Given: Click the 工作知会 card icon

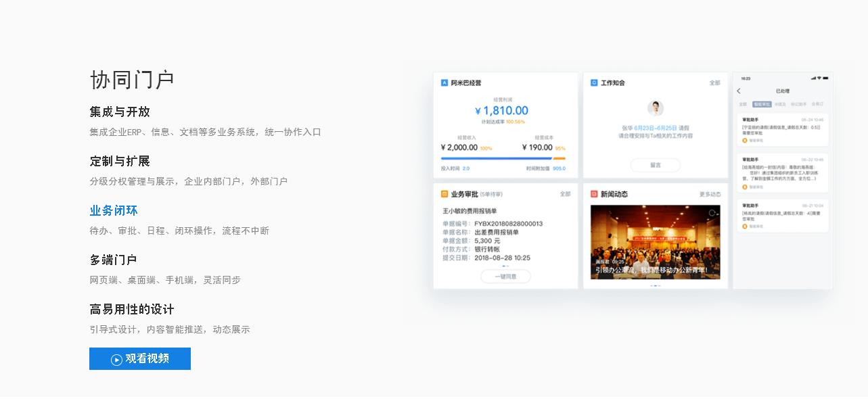Looking at the screenshot, I should [x=594, y=83].
